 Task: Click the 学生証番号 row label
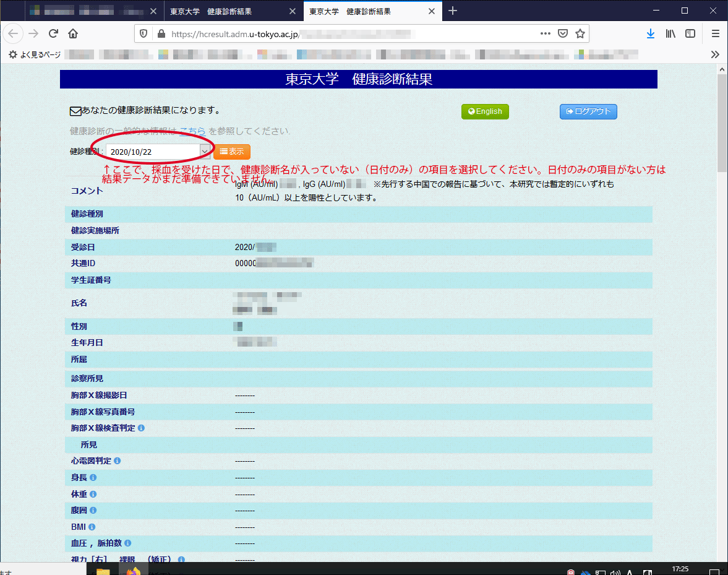(x=91, y=280)
